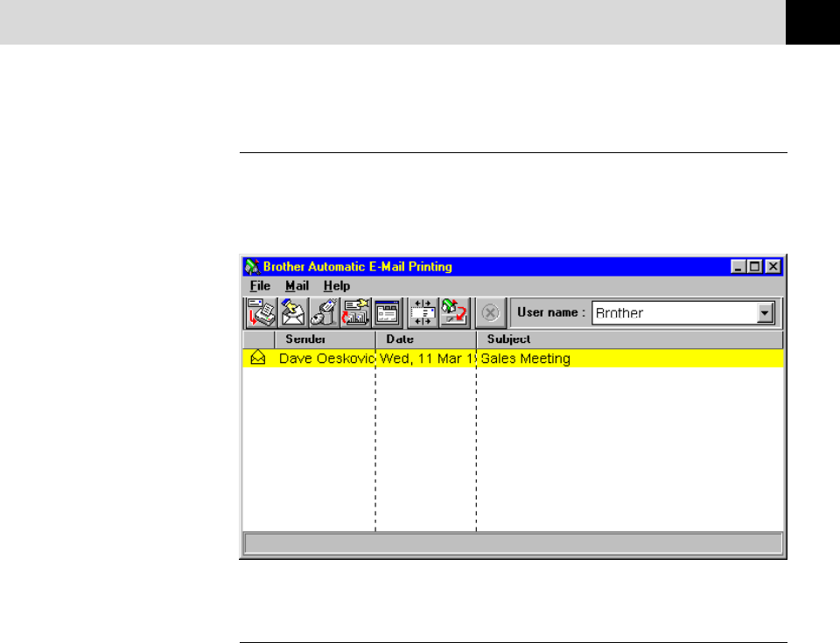Open the Mail menu

pyautogui.click(x=297, y=285)
